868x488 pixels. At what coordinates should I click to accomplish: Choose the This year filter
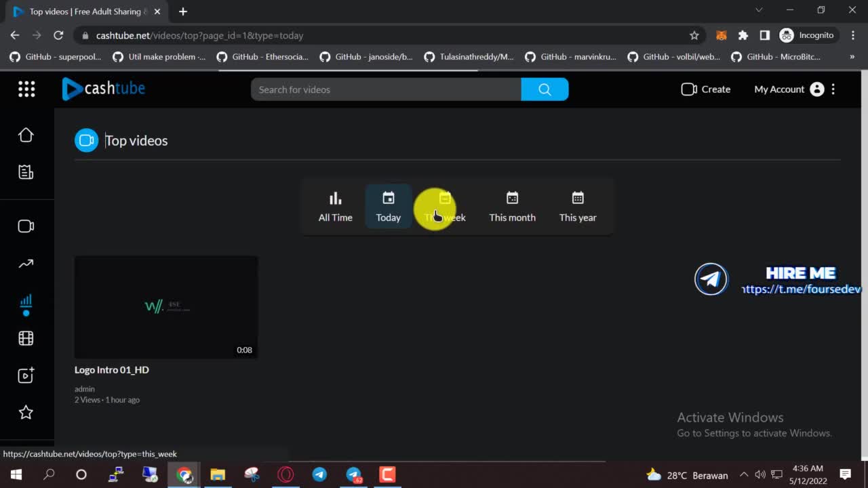(x=578, y=207)
